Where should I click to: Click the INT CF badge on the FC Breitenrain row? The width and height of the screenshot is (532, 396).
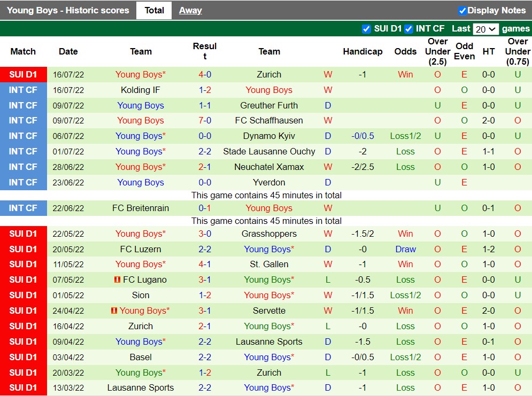23,208
